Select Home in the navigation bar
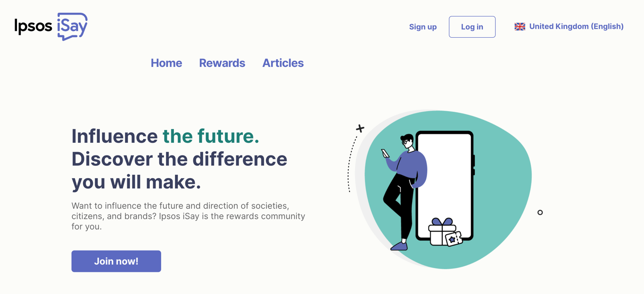The image size is (644, 294). click(166, 63)
